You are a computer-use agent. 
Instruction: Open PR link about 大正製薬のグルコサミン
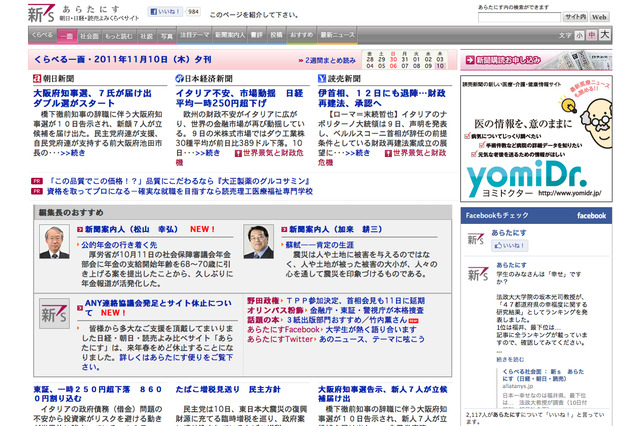pos(179,181)
